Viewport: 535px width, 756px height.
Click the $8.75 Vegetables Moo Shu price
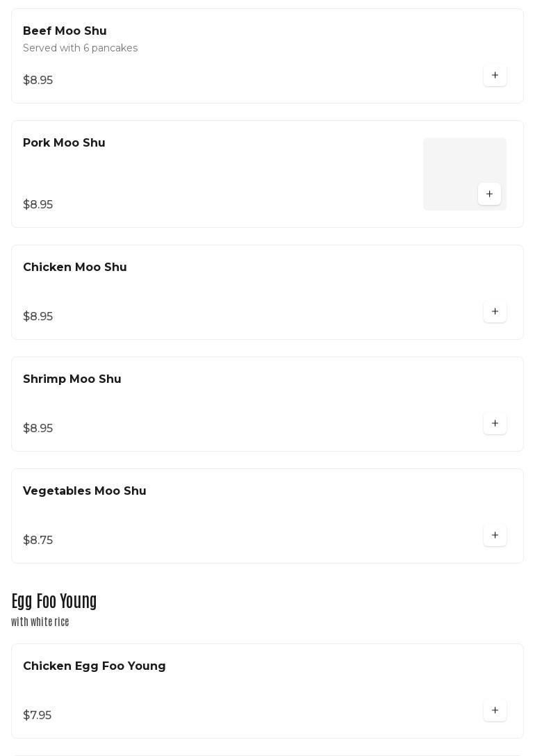pyautogui.click(x=38, y=541)
